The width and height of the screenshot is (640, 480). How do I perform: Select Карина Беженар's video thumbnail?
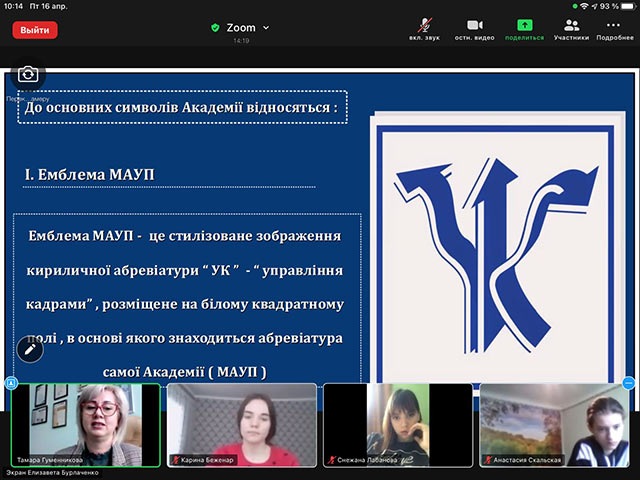[x=241, y=425]
